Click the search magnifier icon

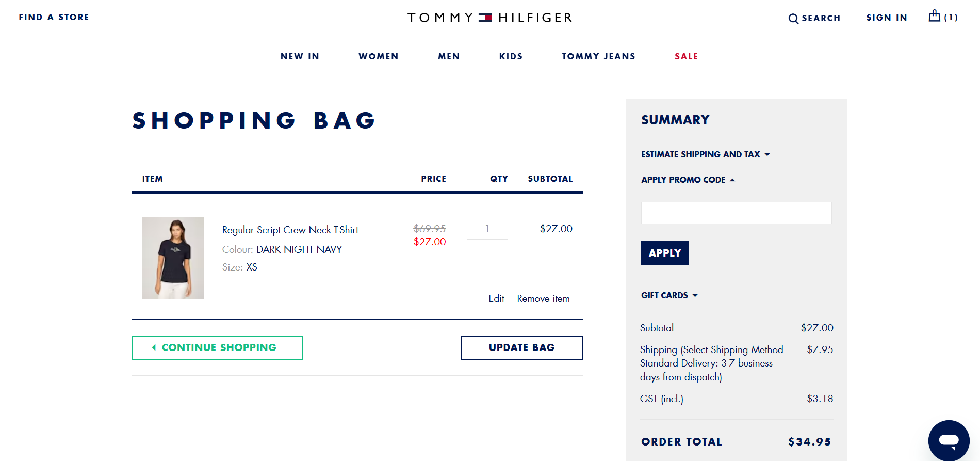tap(793, 19)
